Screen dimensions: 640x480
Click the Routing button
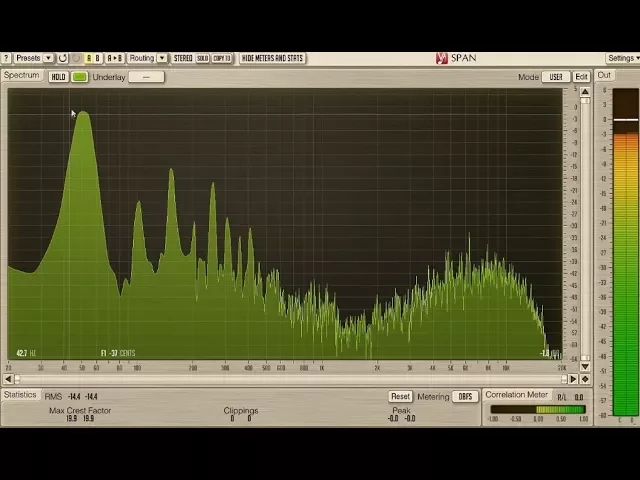[142, 58]
